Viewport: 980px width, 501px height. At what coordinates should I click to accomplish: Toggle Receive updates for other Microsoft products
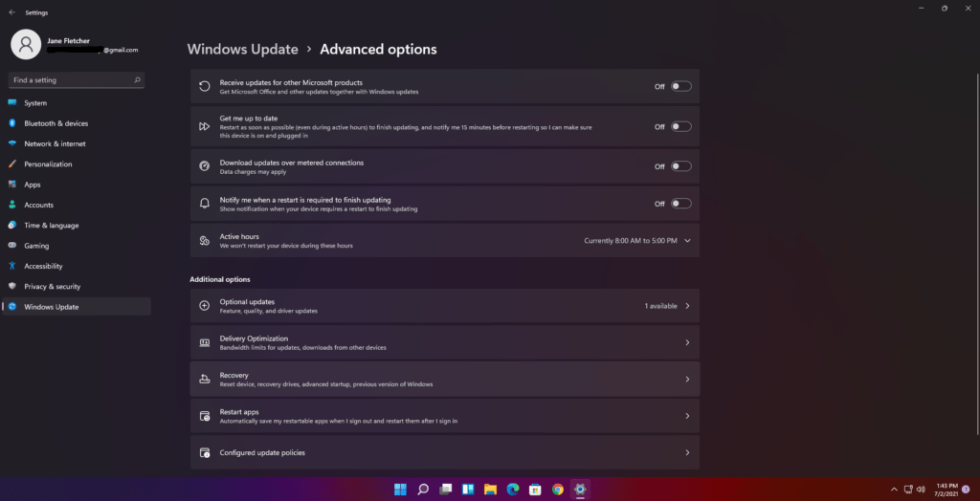point(681,86)
